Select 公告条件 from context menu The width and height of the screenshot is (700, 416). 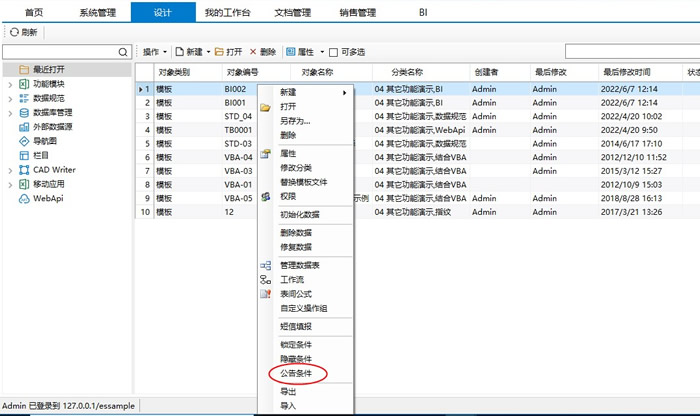(301, 372)
